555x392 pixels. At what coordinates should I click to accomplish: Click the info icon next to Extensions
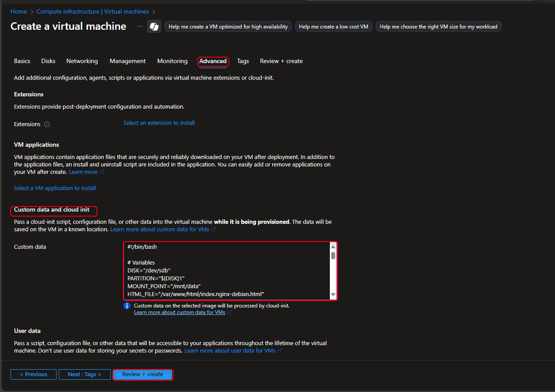46,124
